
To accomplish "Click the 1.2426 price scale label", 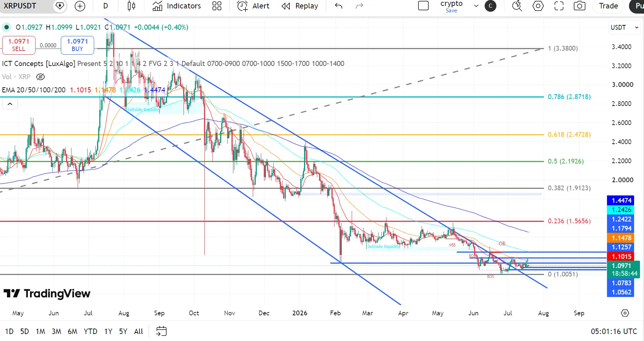I will (x=621, y=210).
